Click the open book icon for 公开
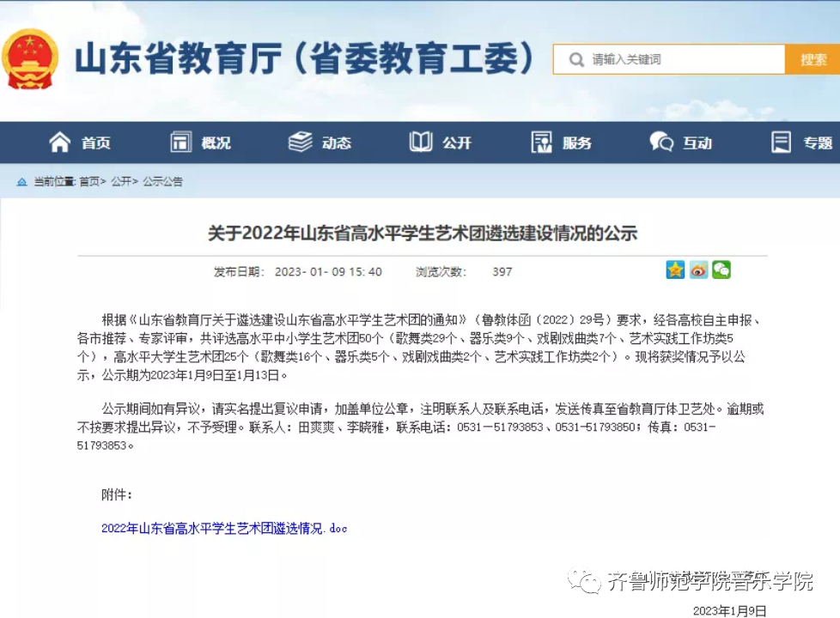The image size is (840, 618). coord(421,142)
